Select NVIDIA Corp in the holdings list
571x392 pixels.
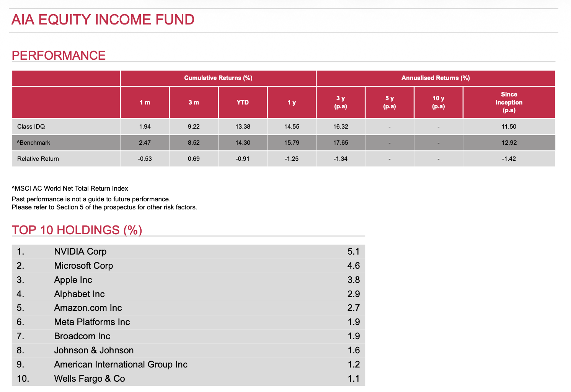click(80, 252)
